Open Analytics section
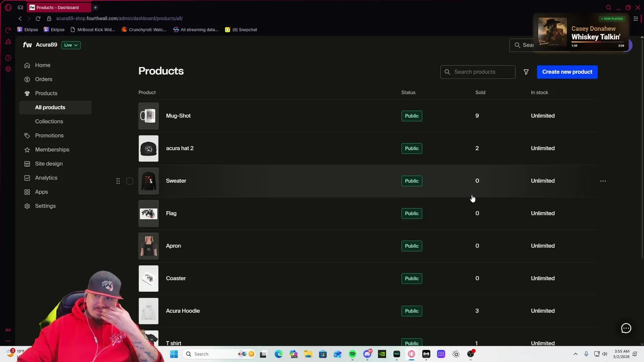The image size is (644, 362). pos(46,177)
